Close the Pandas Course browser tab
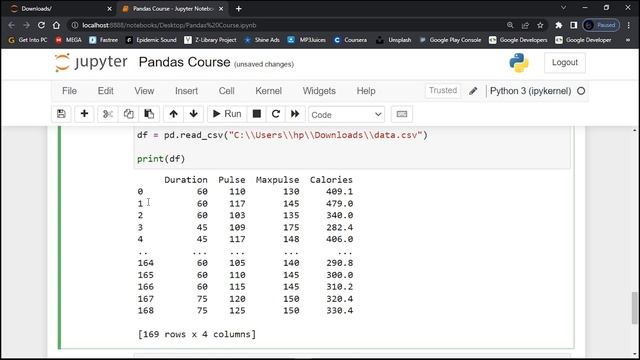640x360 pixels. point(221,9)
